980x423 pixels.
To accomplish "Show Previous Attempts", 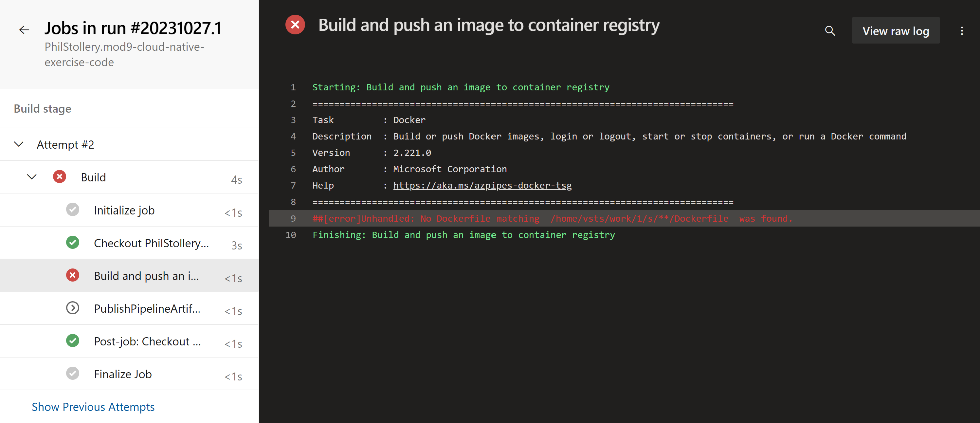I will [93, 407].
